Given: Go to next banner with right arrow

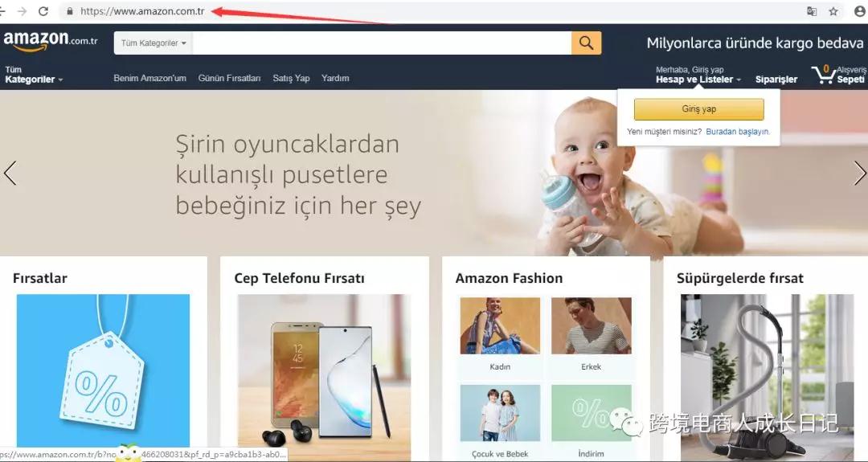Looking at the screenshot, I should pyautogui.click(x=859, y=174).
